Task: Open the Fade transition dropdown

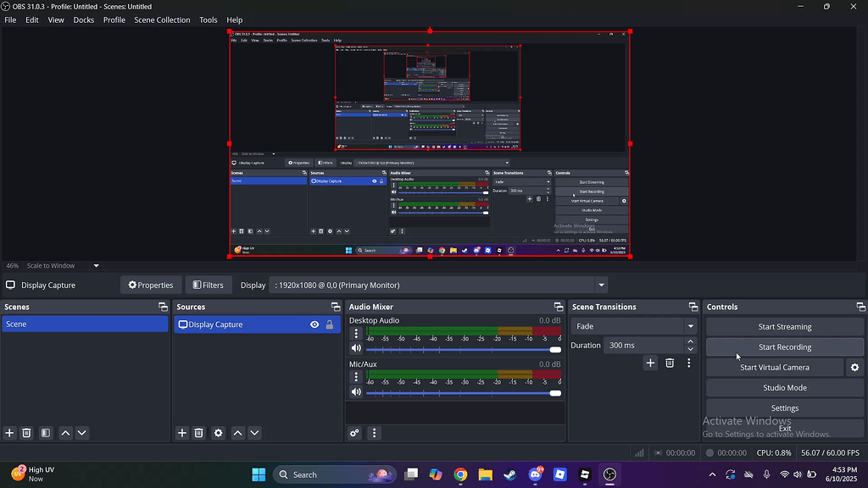Action: click(691, 326)
